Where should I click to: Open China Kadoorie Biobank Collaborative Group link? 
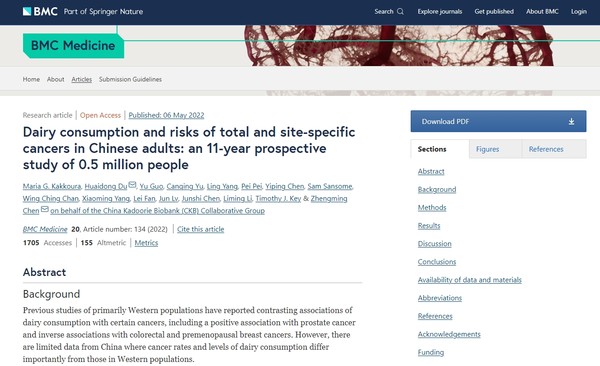[157, 211]
